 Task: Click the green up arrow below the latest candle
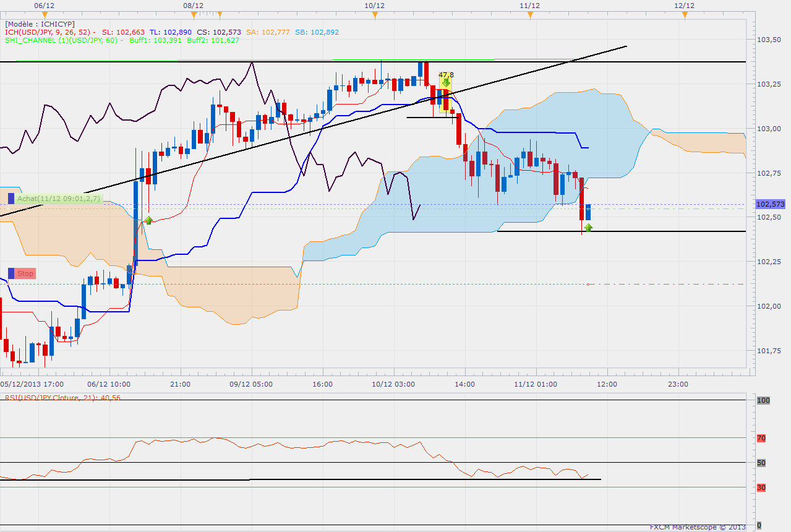pos(588,228)
